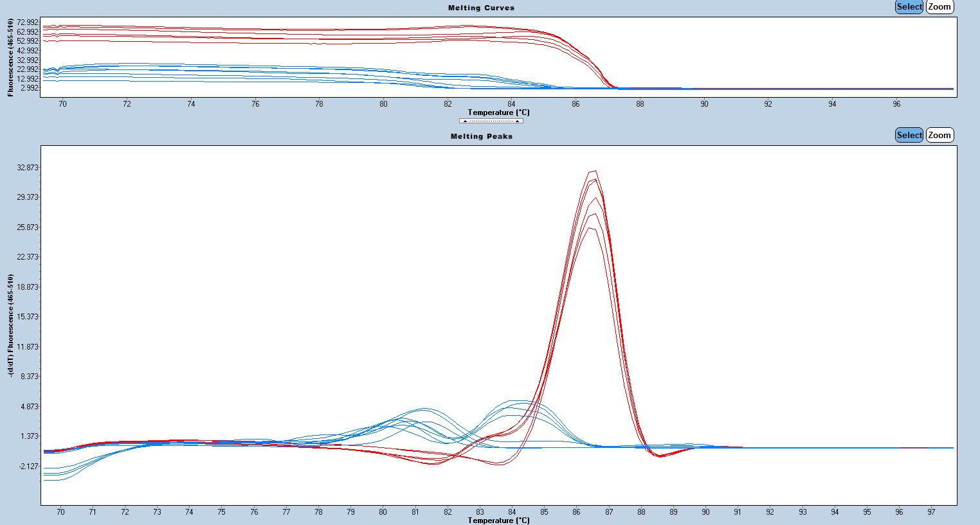Click dotted grip of the chart splitter

(x=491, y=121)
